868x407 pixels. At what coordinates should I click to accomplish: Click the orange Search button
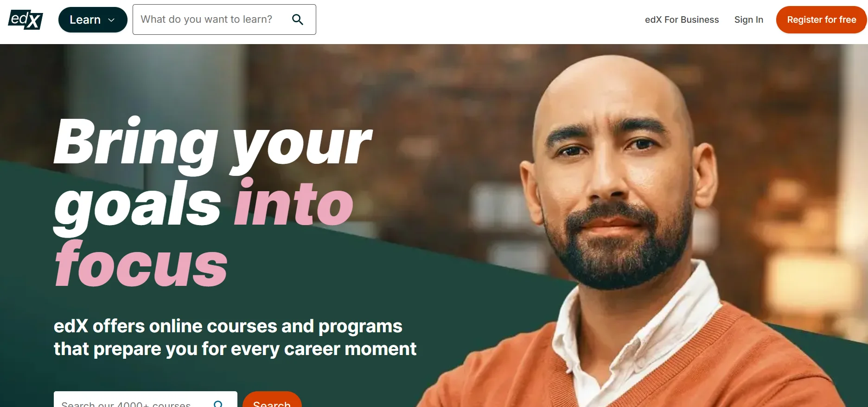(x=272, y=400)
